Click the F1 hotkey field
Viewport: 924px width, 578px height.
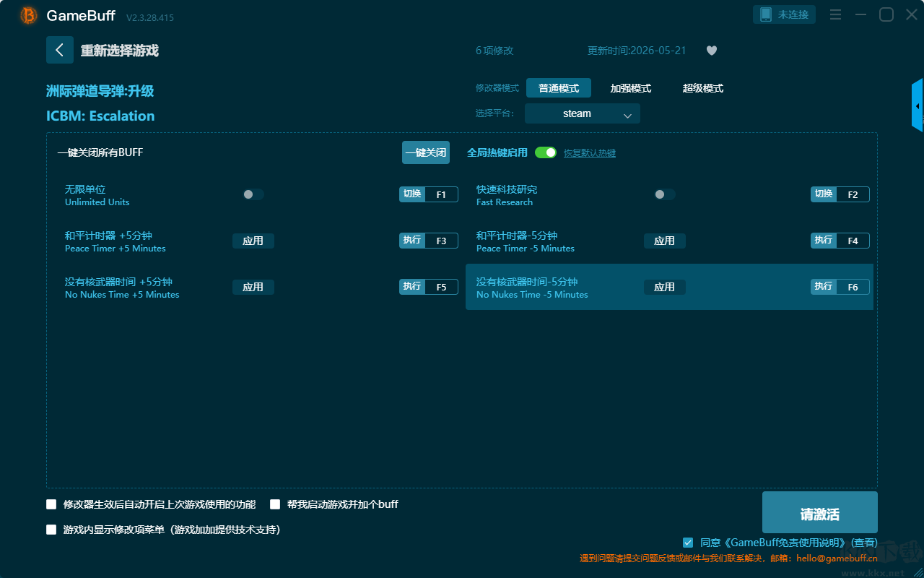click(x=441, y=194)
